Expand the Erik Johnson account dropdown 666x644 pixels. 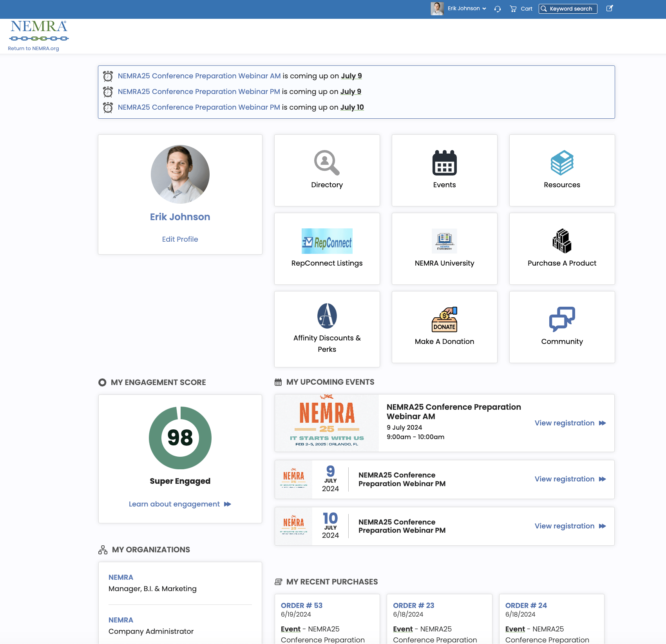click(x=467, y=9)
